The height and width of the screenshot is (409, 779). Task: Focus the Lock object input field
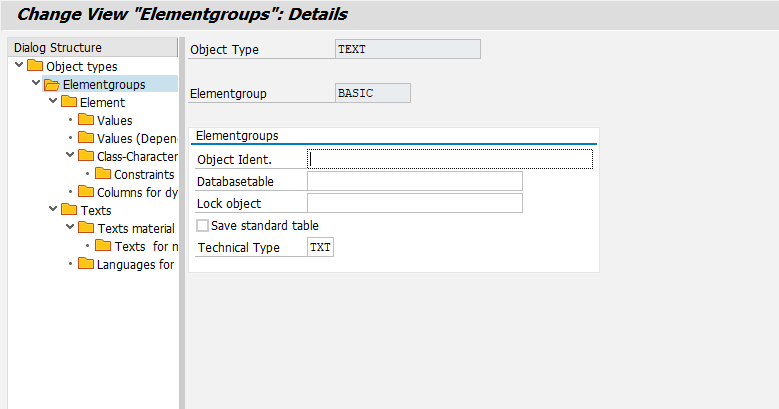414,203
